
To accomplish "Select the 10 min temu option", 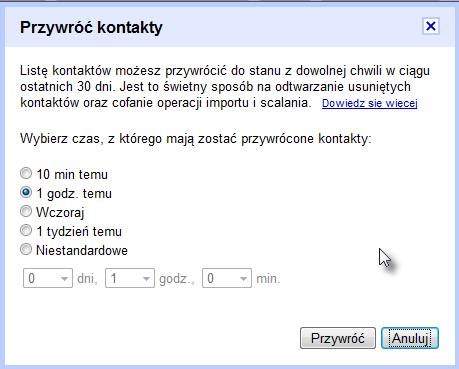I will tap(26, 173).
